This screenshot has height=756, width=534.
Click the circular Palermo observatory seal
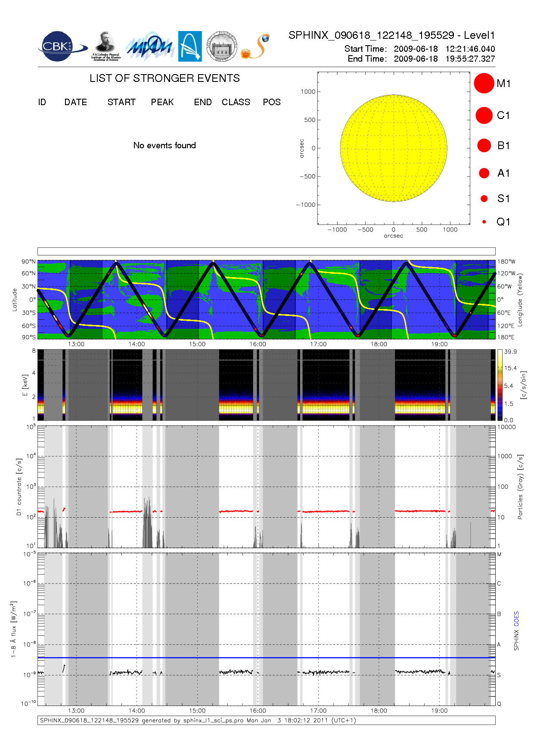pyautogui.click(x=222, y=46)
